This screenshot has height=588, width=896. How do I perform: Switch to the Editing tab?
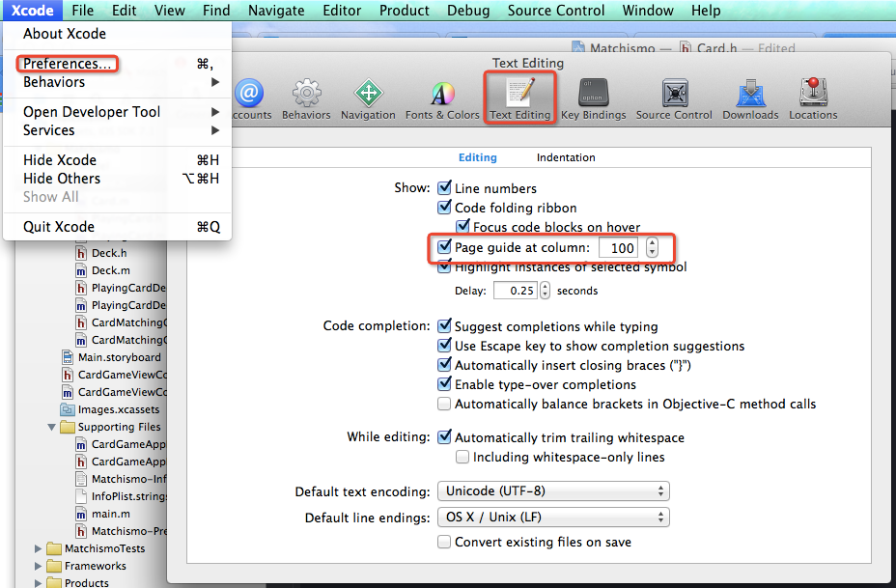478,157
